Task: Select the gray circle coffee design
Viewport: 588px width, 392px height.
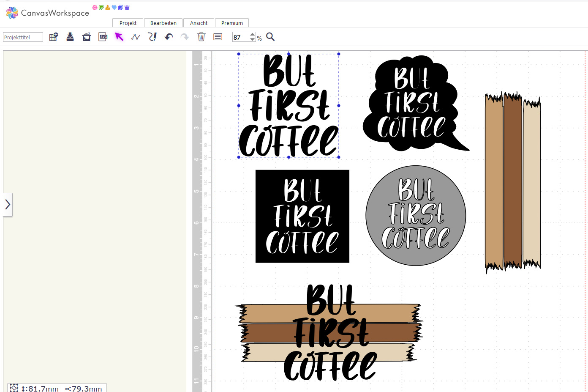Action: [416, 216]
